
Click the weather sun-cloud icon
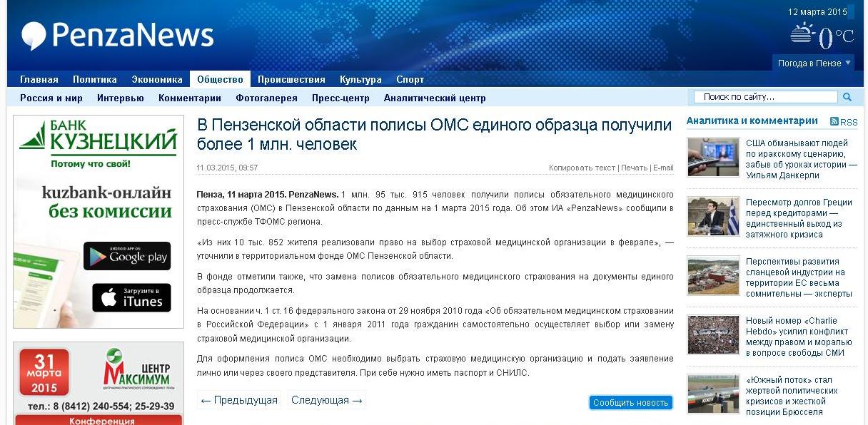802,33
